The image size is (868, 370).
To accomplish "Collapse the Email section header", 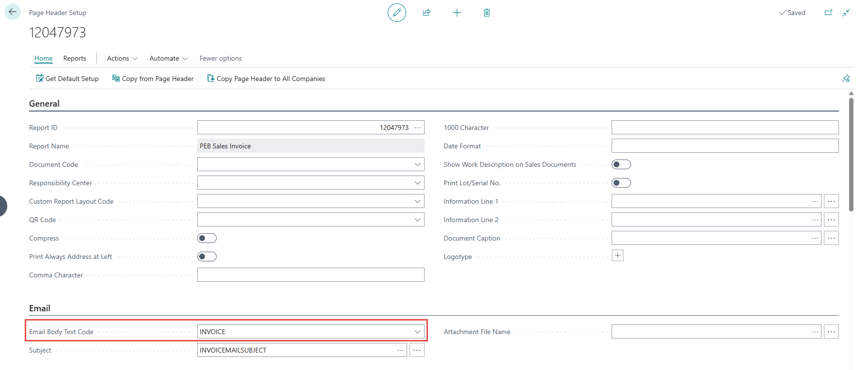I will point(40,308).
